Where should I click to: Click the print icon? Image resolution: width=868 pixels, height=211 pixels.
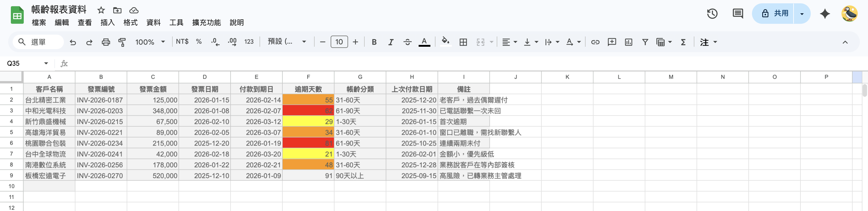[x=106, y=42]
